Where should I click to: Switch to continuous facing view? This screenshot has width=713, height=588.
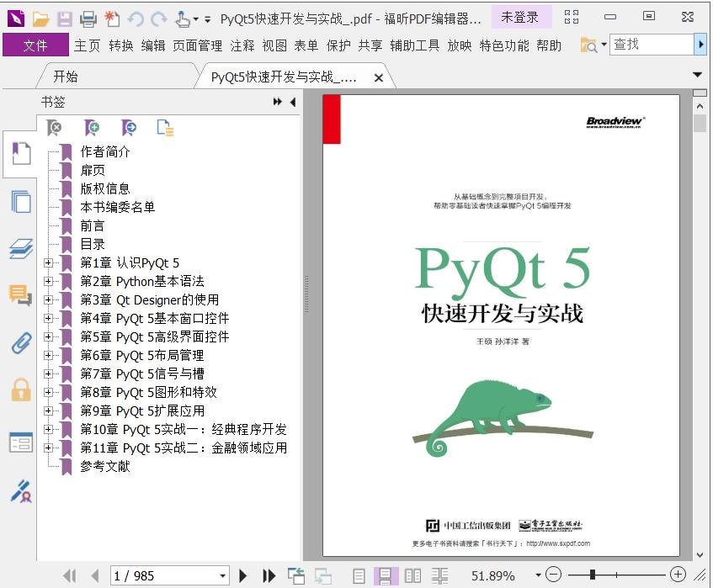point(439,576)
